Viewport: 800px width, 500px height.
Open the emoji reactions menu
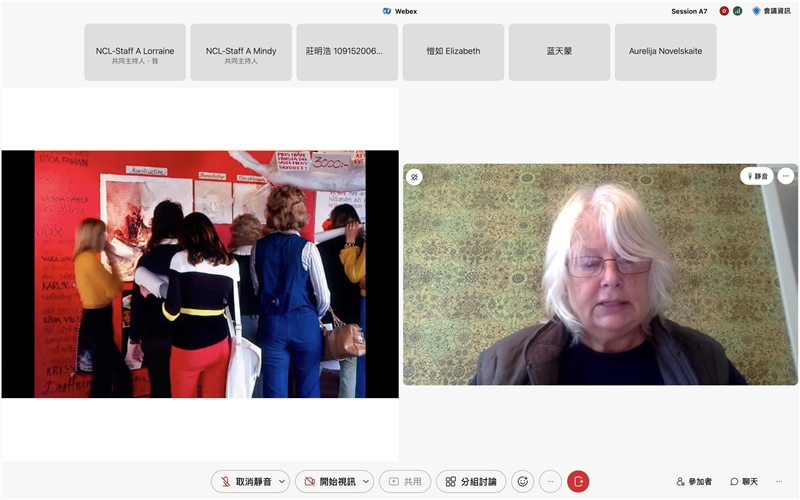(522, 481)
